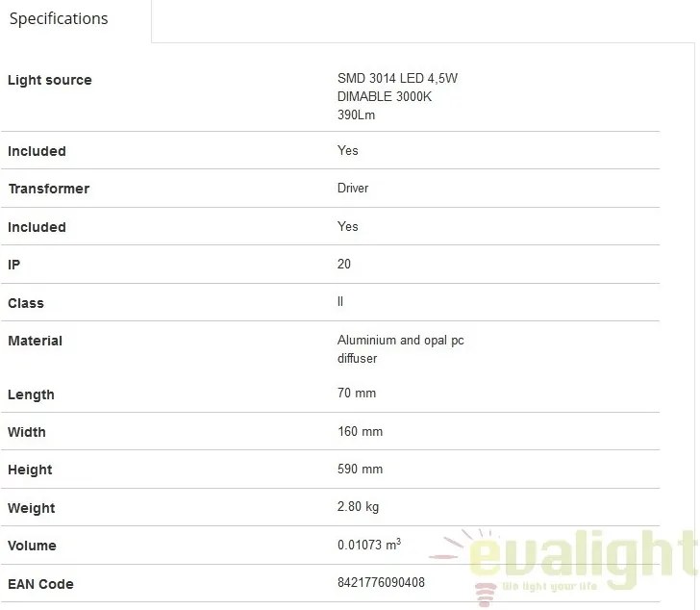Screen dimensions: 700x610
Task: Open the Specifications tab
Action: coord(59,19)
